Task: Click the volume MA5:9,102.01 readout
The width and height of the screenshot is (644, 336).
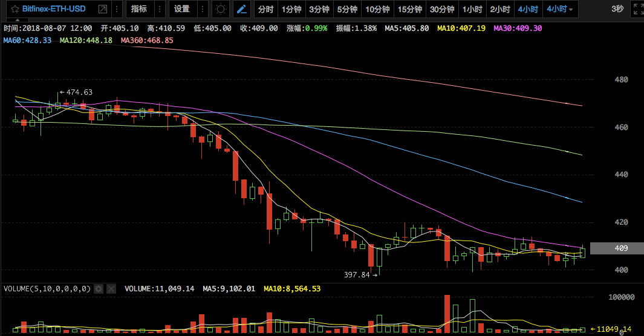Action: 229,289
